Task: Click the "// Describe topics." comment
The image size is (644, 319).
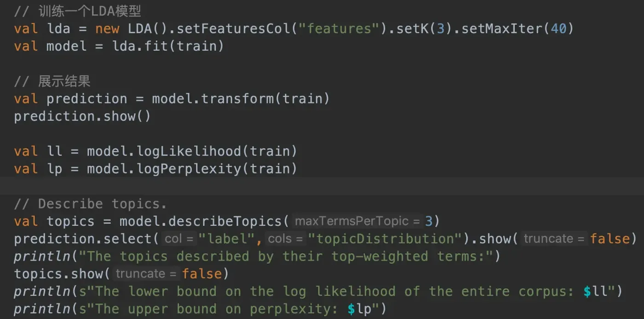Action: click(x=90, y=203)
